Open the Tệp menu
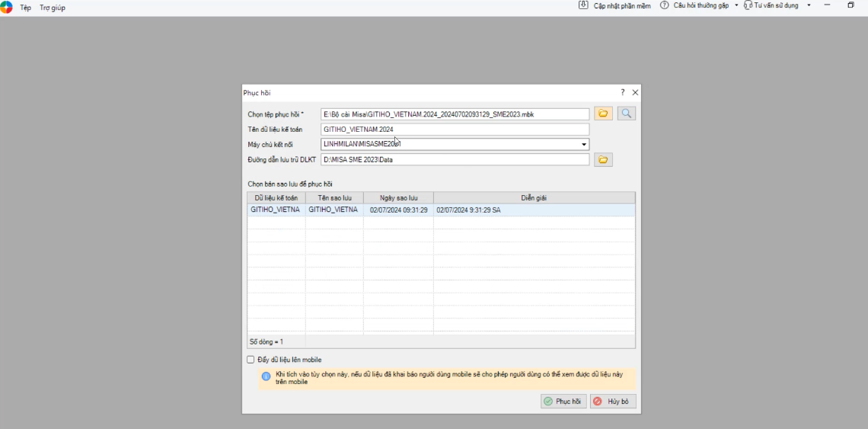 click(x=25, y=8)
